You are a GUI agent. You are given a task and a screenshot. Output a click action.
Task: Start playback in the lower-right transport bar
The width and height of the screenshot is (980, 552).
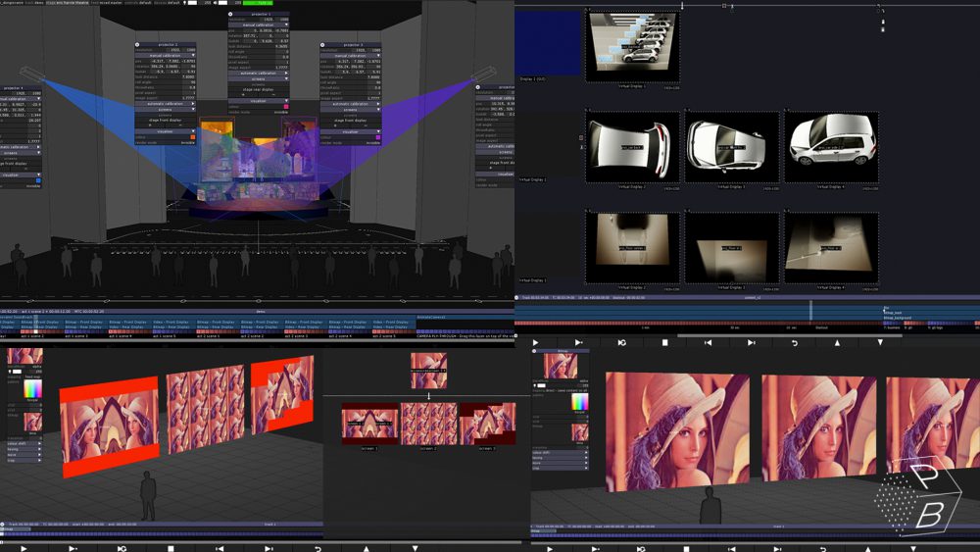click(550, 549)
